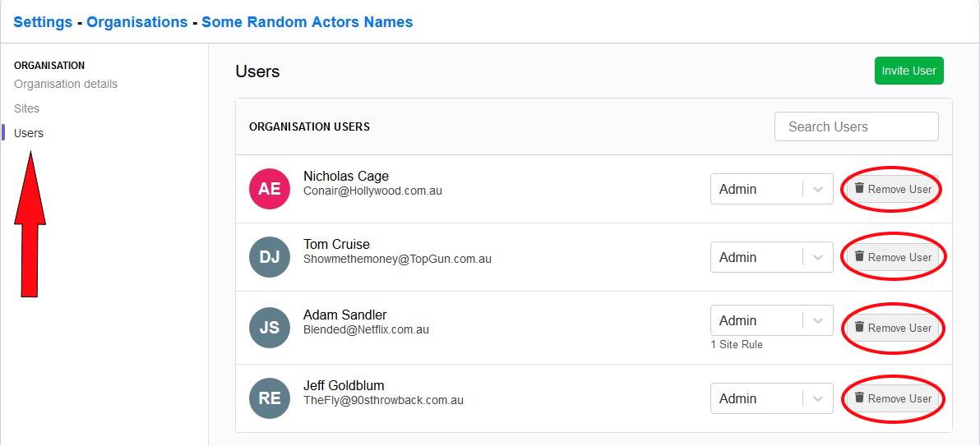Click trash icon in Tom Cruise's row
The width and height of the screenshot is (980, 446).
click(859, 256)
